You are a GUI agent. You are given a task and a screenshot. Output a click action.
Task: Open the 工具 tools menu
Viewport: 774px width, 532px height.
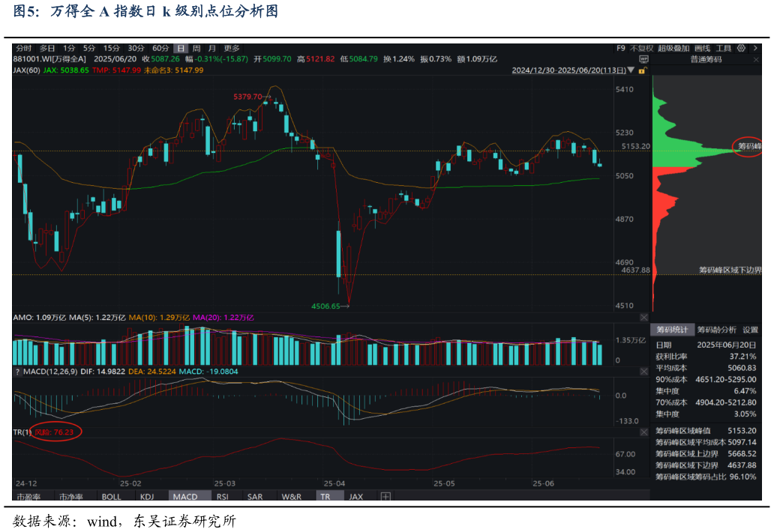pos(723,48)
